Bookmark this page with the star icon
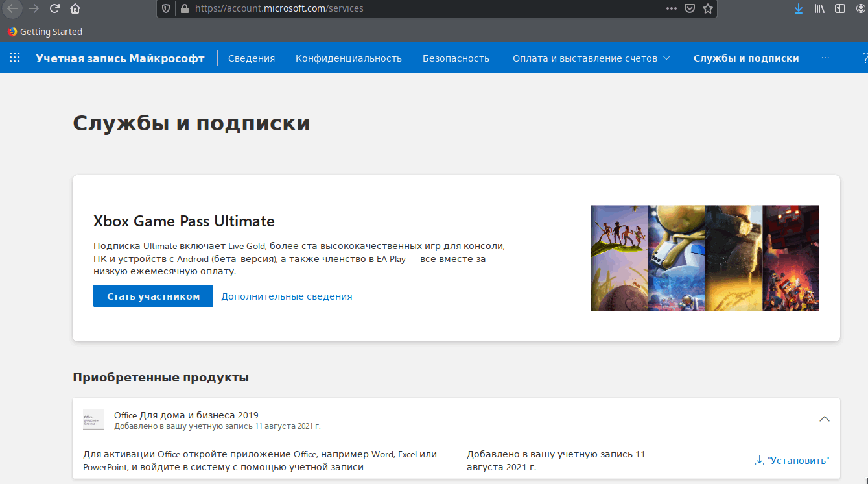868x484 pixels. (708, 8)
